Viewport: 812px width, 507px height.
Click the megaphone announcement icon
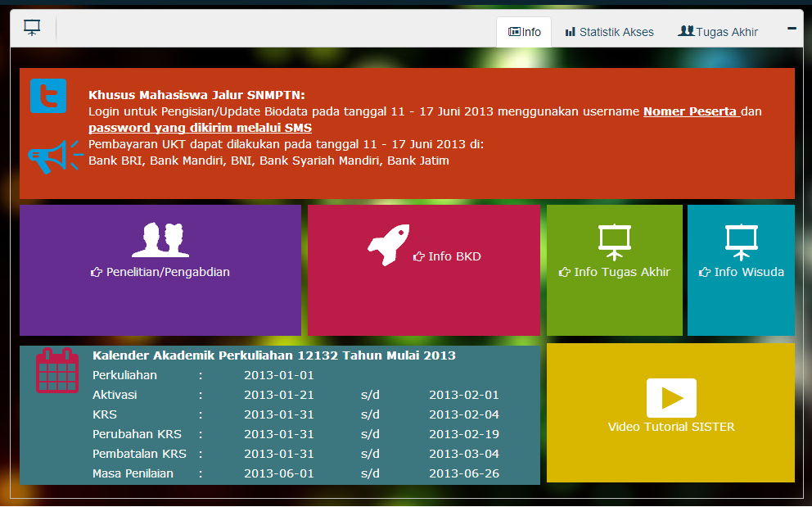56,156
